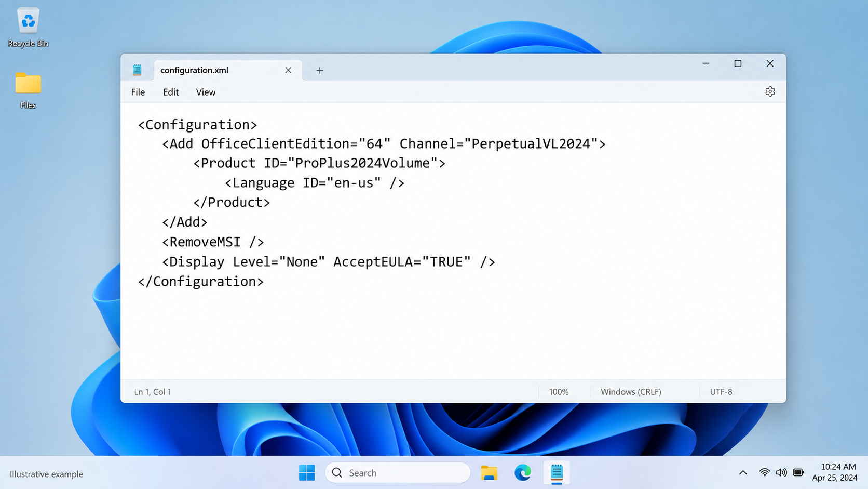
Task: Click the taskbar Search box
Action: 398,473
